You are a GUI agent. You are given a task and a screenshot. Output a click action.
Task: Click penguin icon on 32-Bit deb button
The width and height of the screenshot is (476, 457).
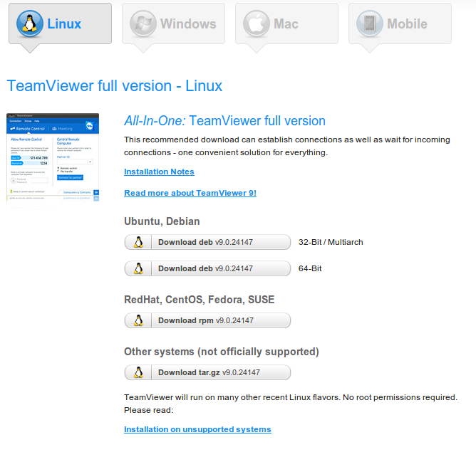138,242
